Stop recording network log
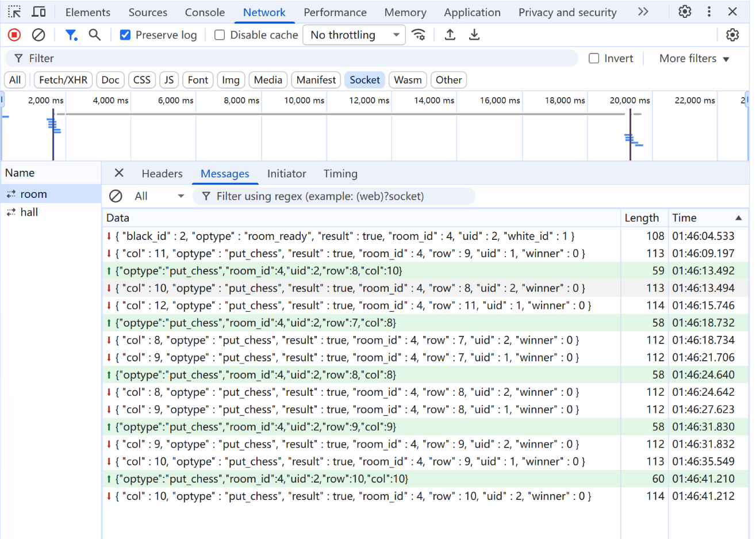This screenshot has height=539, width=756. tap(14, 35)
